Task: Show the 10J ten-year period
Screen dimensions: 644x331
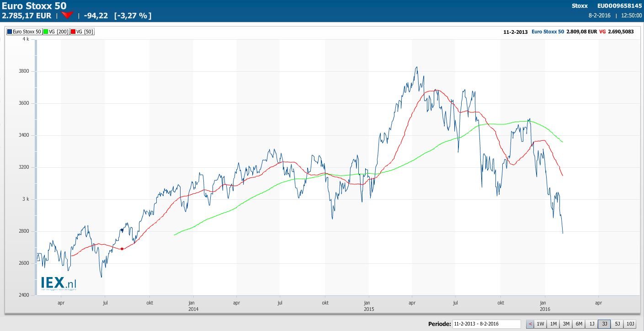Action: click(x=630, y=324)
